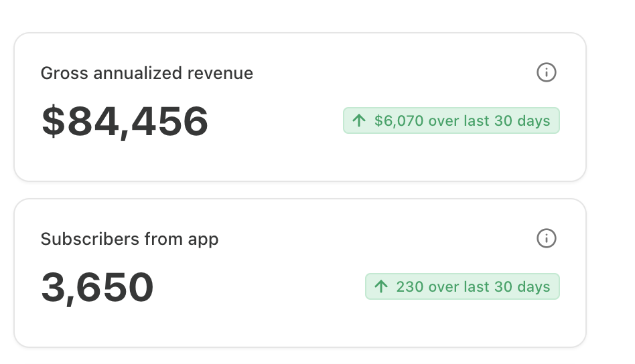Click the 3,650 subscriber count
This screenshot has height=364, width=635.
pyautogui.click(x=97, y=288)
